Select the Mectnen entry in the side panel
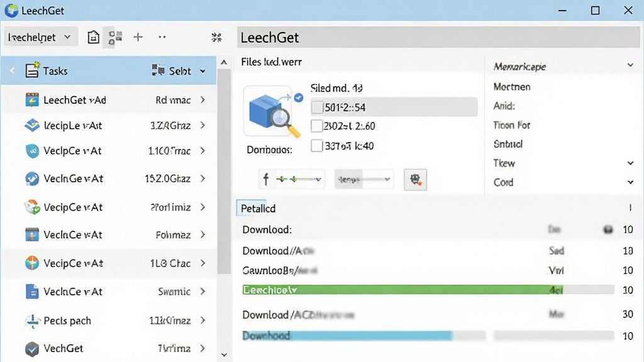This screenshot has width=644, height=362. coord(512,87)
